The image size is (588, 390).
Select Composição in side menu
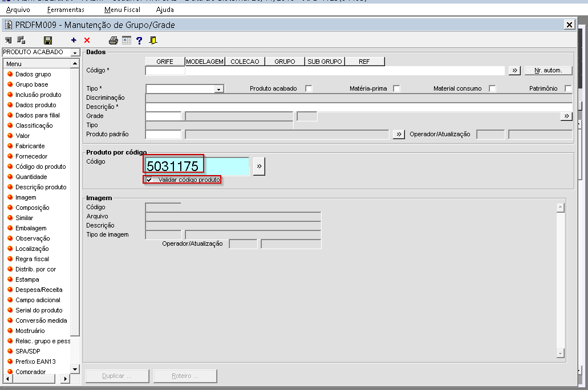(x=33, y=208)
